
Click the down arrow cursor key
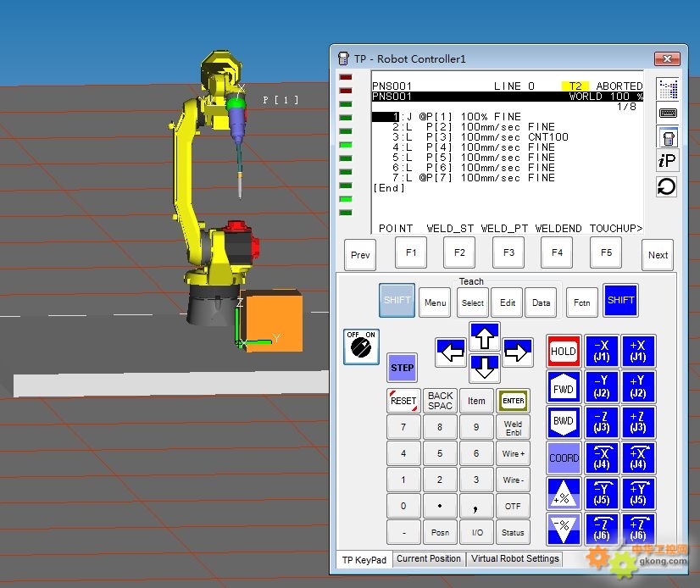pyautogui.click(x=485, y=368)
